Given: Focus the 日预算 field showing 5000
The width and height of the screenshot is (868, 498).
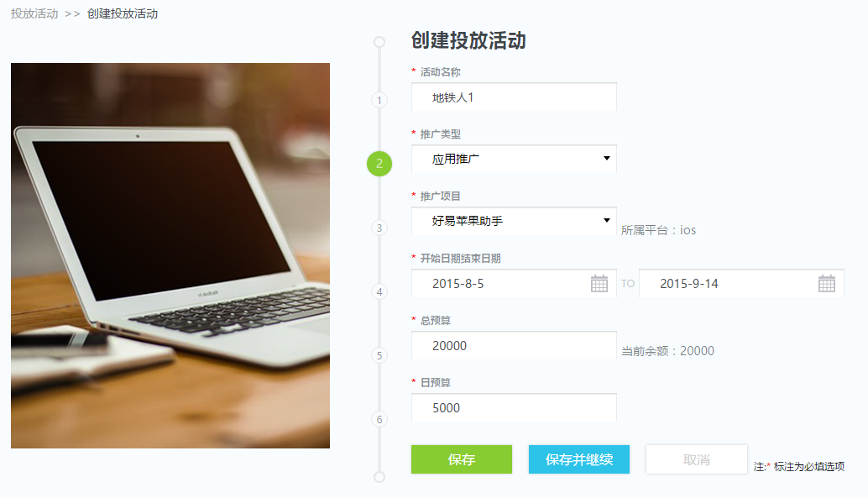Looking at the screenshot, I should pyautogui.click(x=514, y=407).
